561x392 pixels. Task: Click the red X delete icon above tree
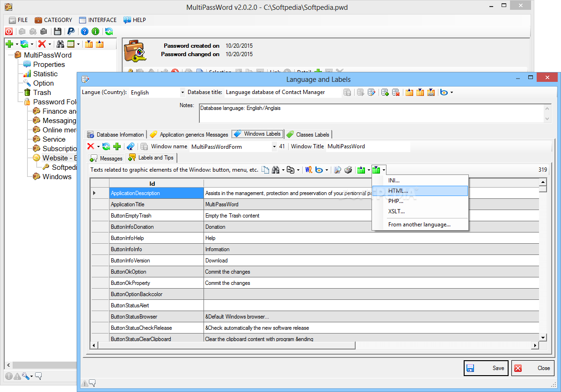pos(42,44)
